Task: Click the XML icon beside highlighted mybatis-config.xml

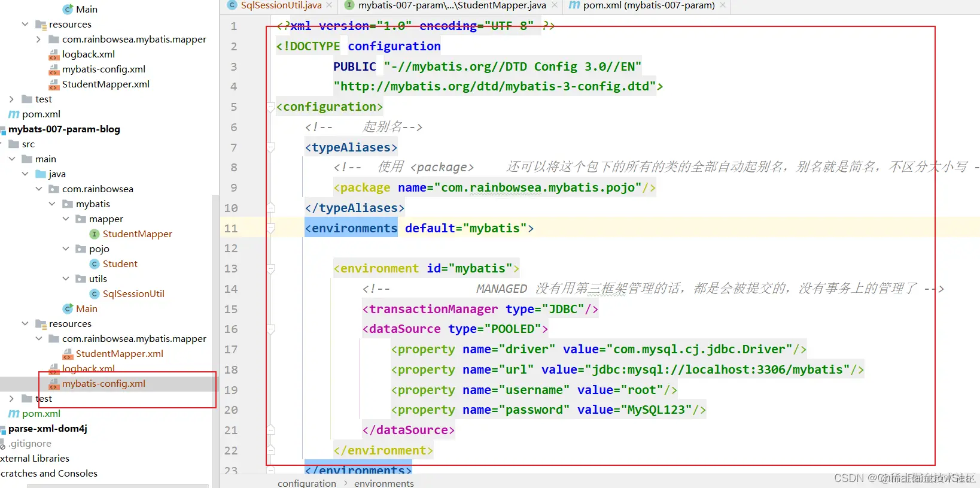Action: pyautogui.click(x=54, y=383)
